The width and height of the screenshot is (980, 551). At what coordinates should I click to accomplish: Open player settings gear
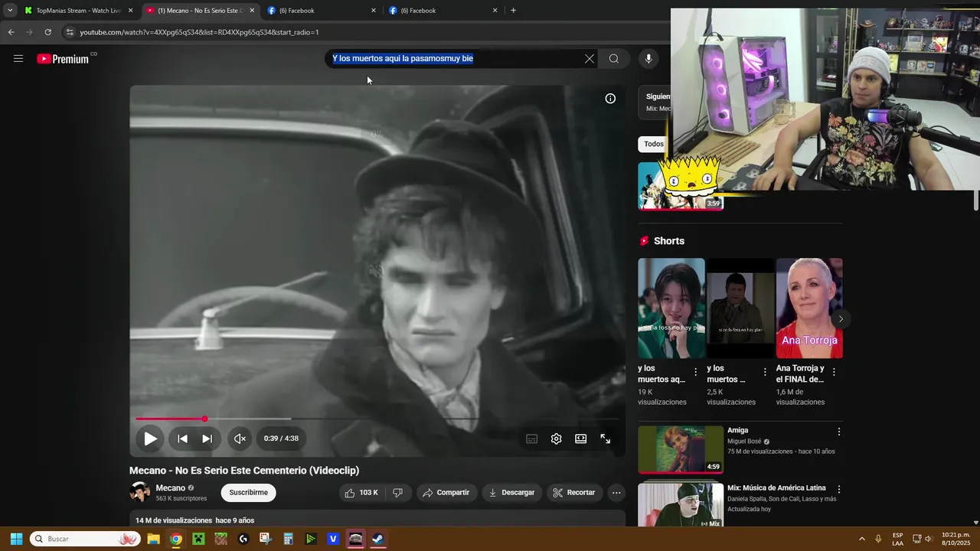tap(557, 439)
